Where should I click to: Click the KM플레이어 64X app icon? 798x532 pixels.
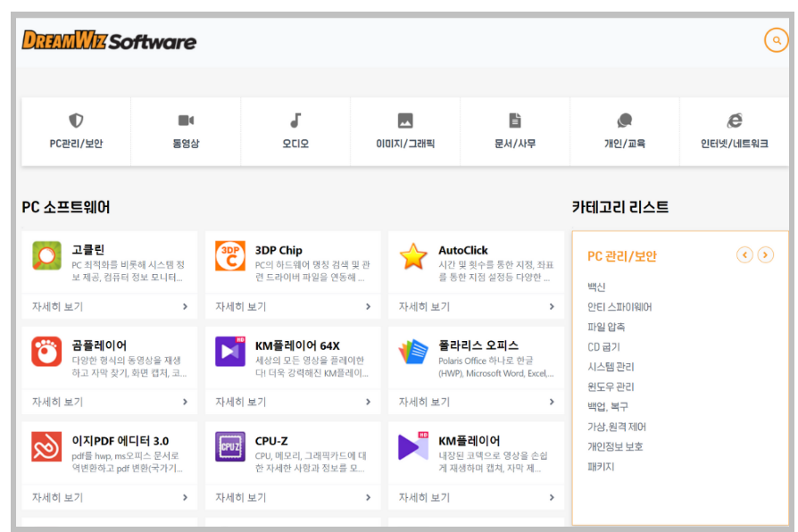pos(230,352)
